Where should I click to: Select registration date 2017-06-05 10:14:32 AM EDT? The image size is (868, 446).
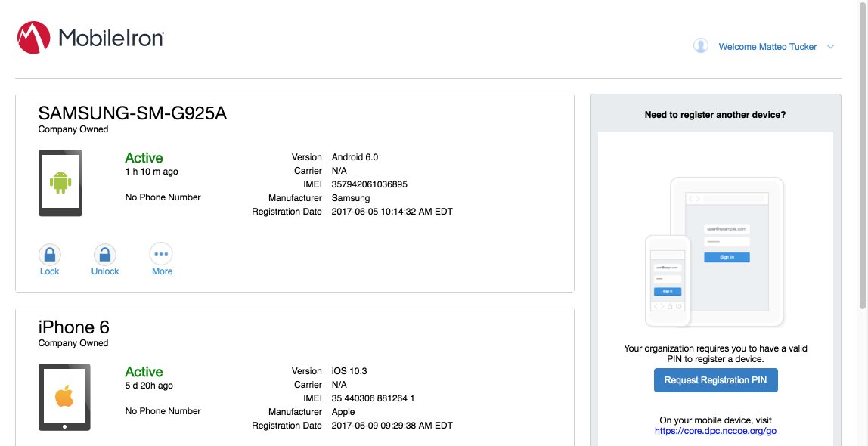coord(392,212)
